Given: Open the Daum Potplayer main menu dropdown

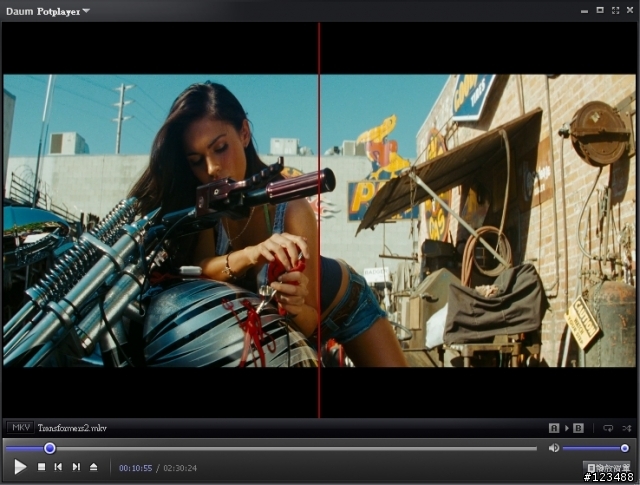Looking at the screenshot, I should coord(48,11).
